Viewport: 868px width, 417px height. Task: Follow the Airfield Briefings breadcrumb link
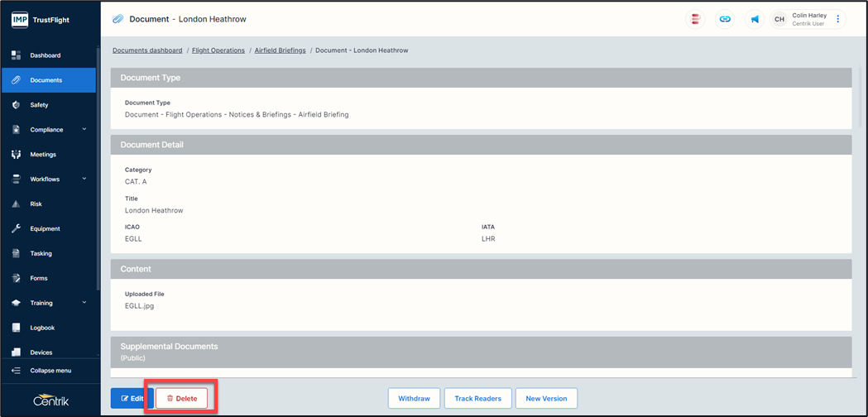[281, 50]
